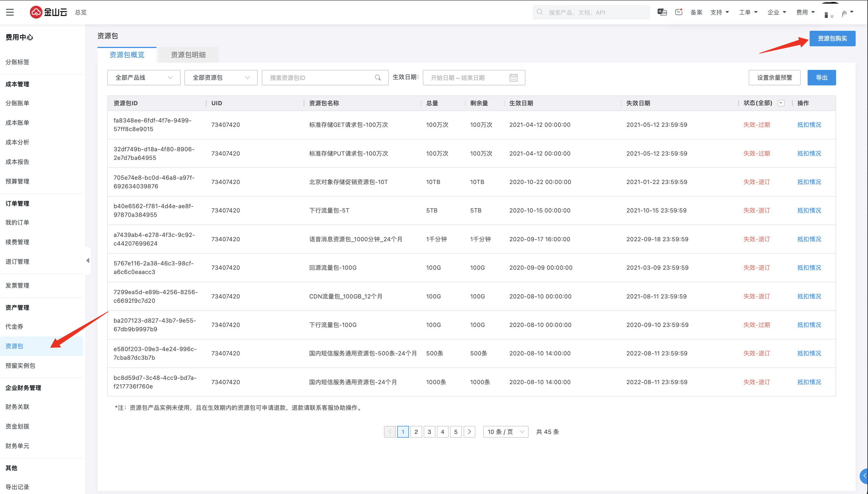Go to next page with the arrow
The image size is (868, 494).
(469, 432)
